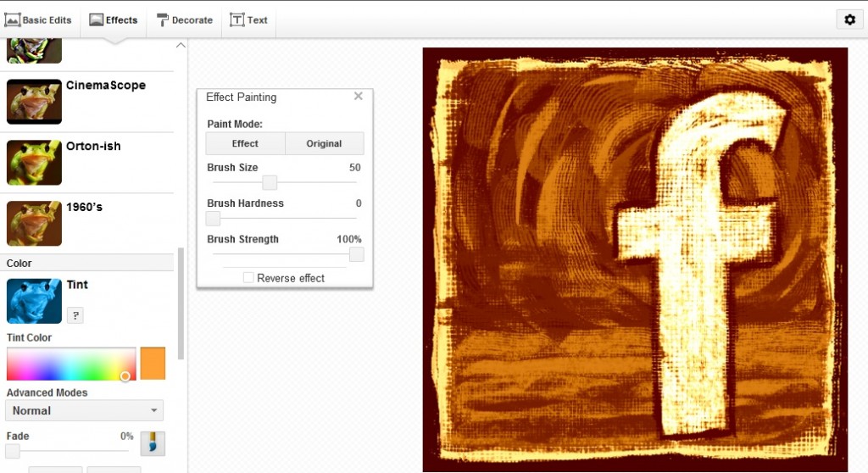Close the Effect Painting dialog
868x473 pixels.
(359, 97)
